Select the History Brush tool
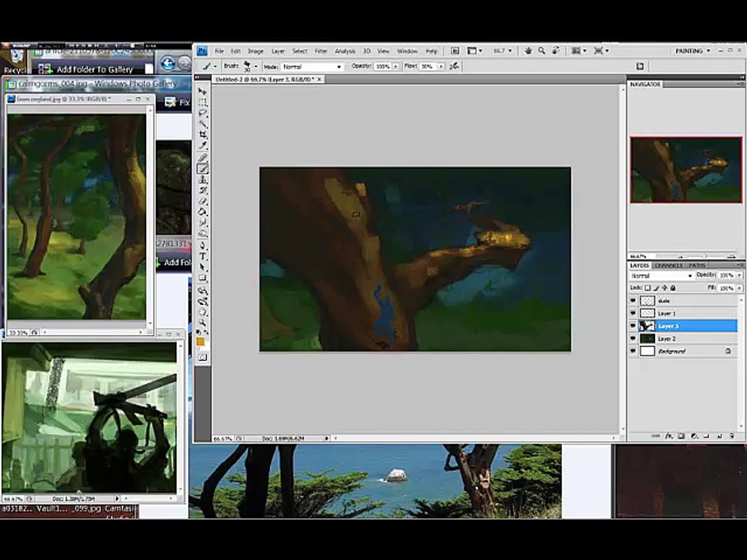The width and height of the screenshot is (747, 560). click(x=202, y=191)
